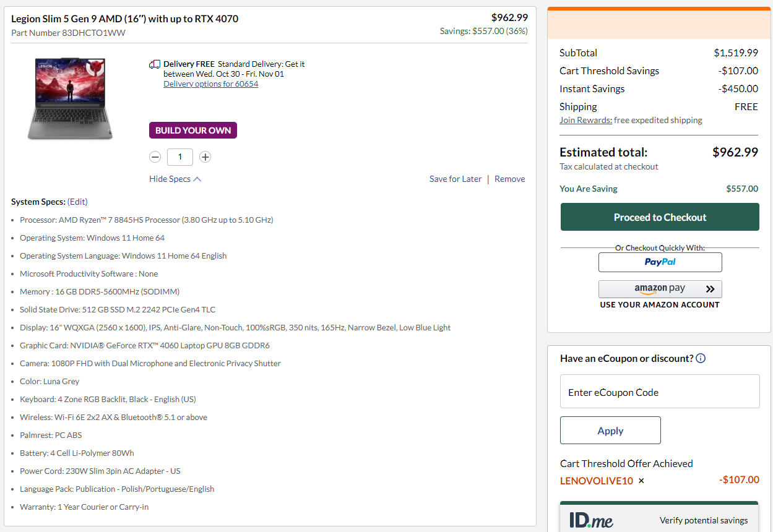Click the Graphic Card RTX 4060 spec
The height and width of the screenshot is (532, 773).
click(x=145, y=345)
